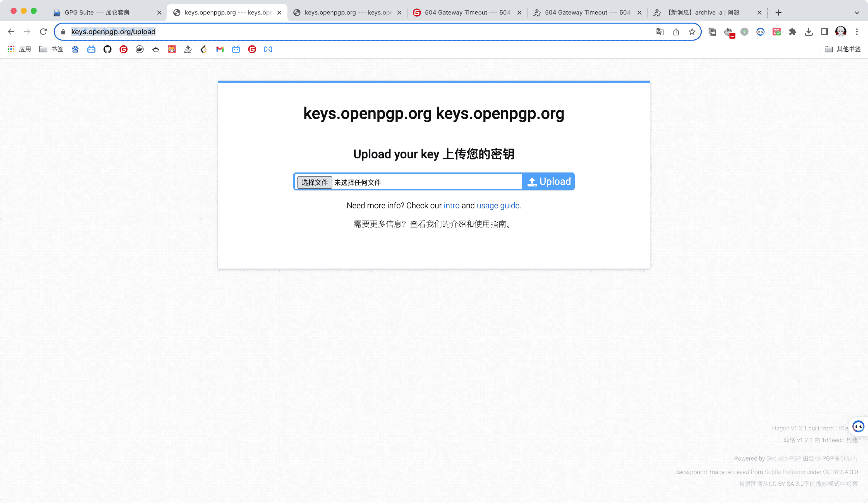The image size is (868, 503).
Task: Open the Gmail bookmark icon
Action: pyautogui.click(x=220, y=49)
